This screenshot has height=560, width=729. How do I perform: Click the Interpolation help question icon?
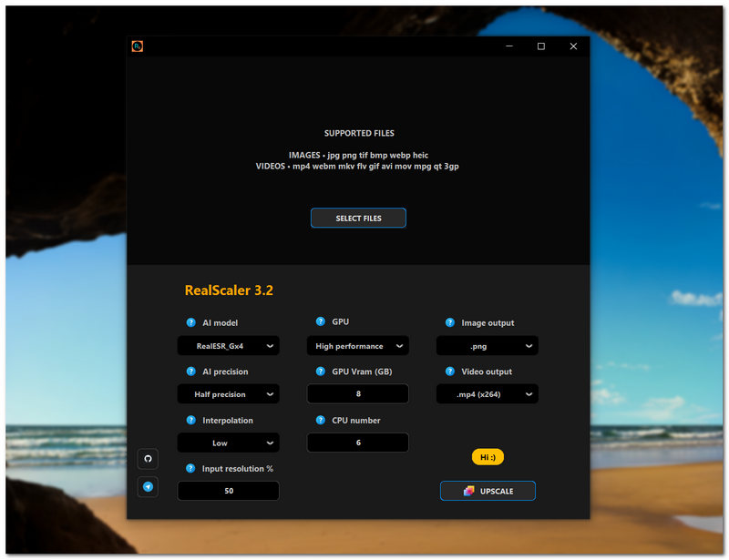pyautogui.click(x=190, y=421)
